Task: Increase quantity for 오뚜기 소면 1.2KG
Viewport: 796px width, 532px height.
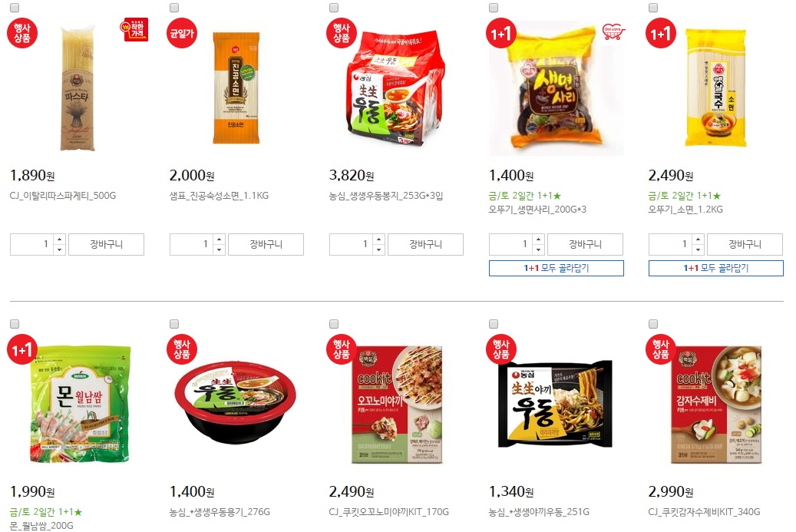Action: (698, 239)
